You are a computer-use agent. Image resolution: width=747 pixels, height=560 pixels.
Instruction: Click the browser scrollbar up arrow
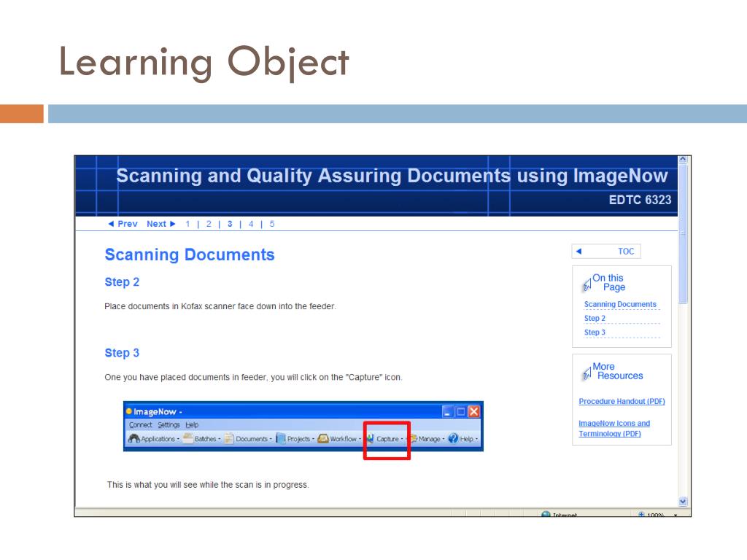point(683,160)
